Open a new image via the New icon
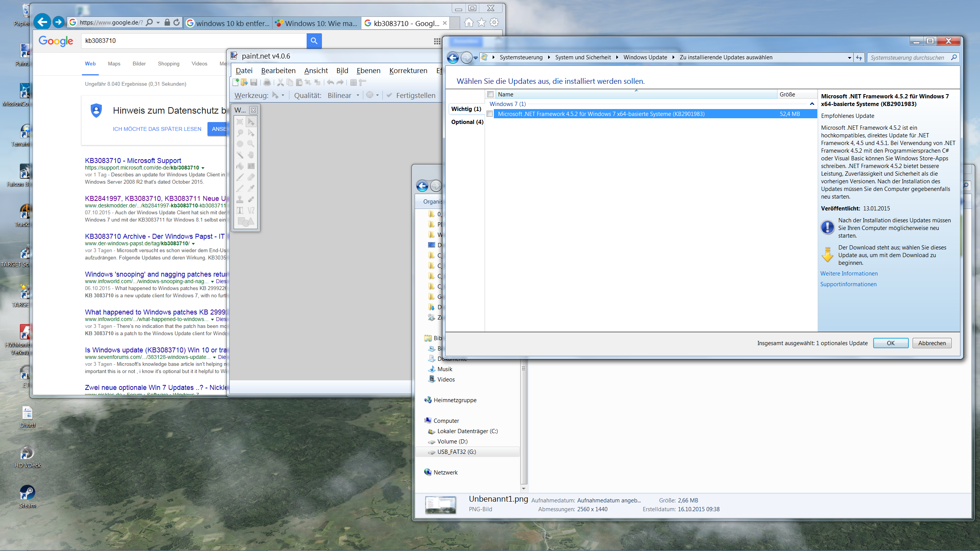 [x=236, y=82]
